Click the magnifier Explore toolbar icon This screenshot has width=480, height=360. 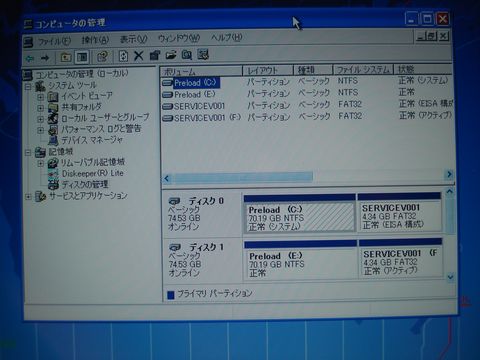[187, 55]
